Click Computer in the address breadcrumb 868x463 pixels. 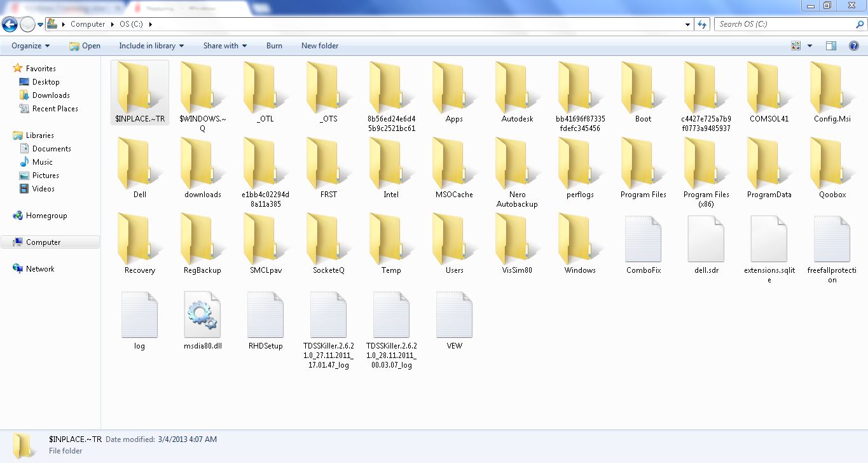(x=88, y=24)
